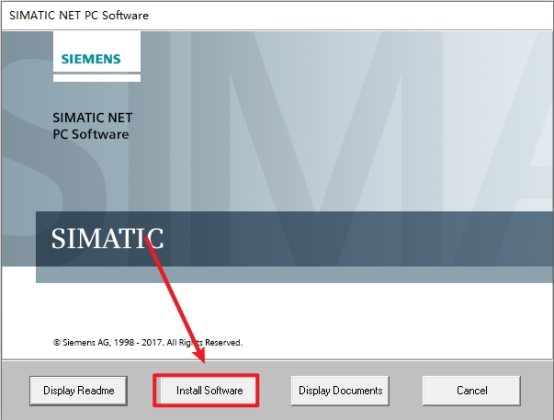This screenshot has height=420, width=554.
Task: Cancel the SIMATIC NET installer
Action: tap(471, 390)
